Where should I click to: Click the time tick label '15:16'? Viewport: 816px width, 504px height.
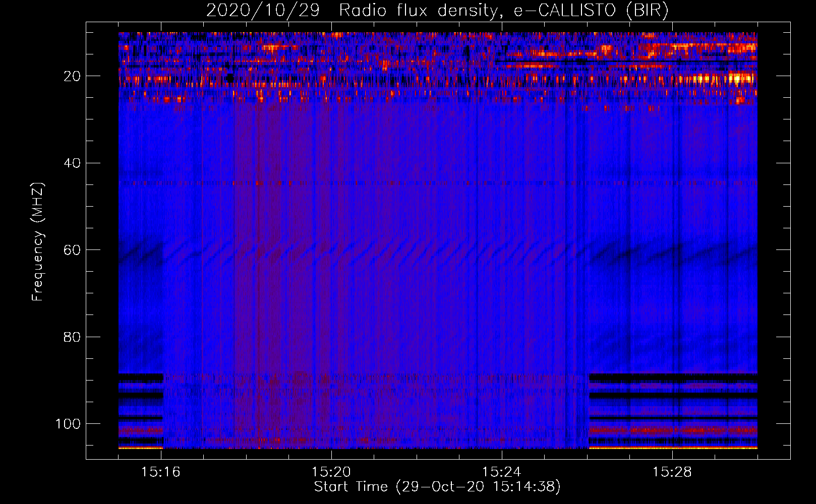161,472
